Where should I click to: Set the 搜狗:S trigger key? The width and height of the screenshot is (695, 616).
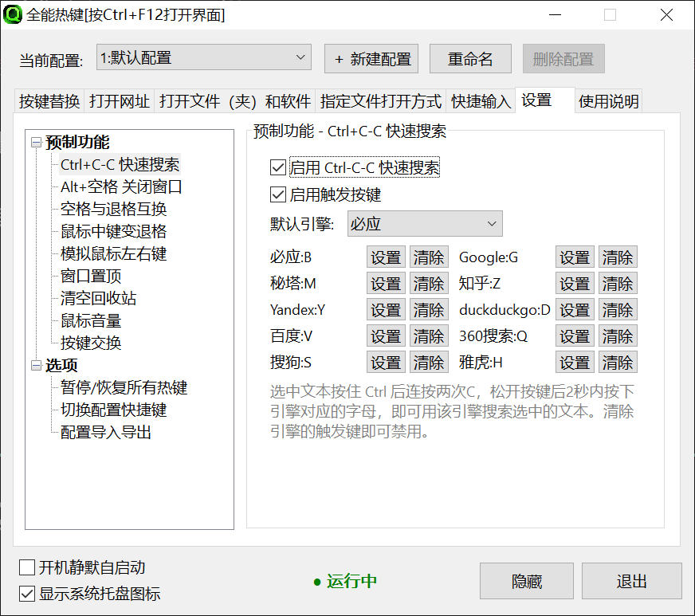pos(386,362)
